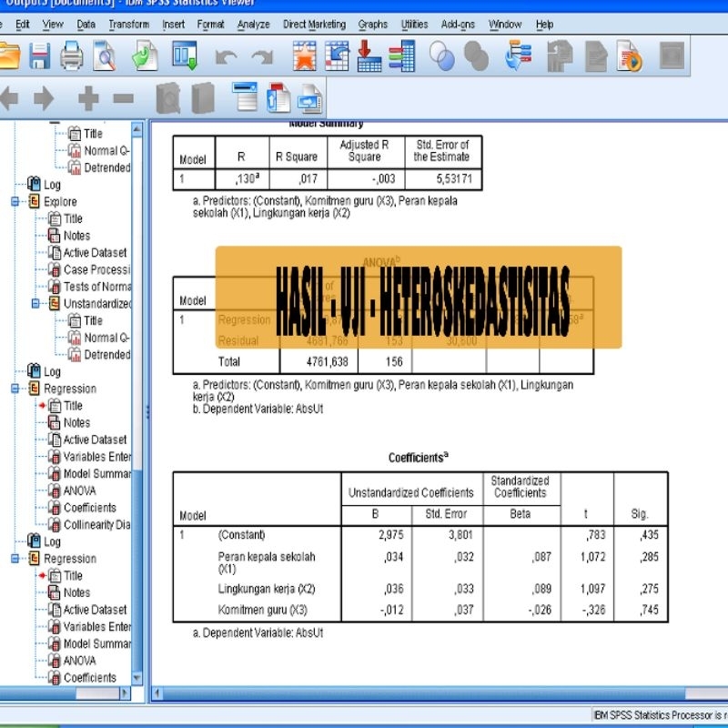This screenshot has width=728, height=728.
Task: Collapse the Explore node in outline
Action: (15, 202)
